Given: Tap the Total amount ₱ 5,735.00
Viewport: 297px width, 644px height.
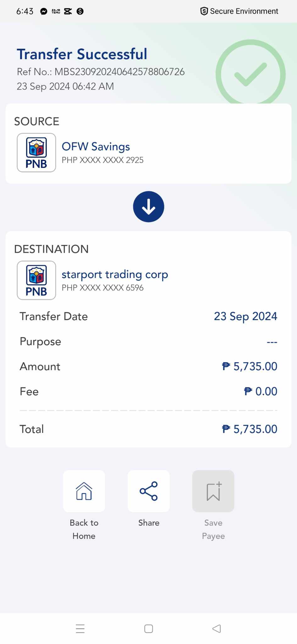Looking at the screenshot, I should 250,429.
